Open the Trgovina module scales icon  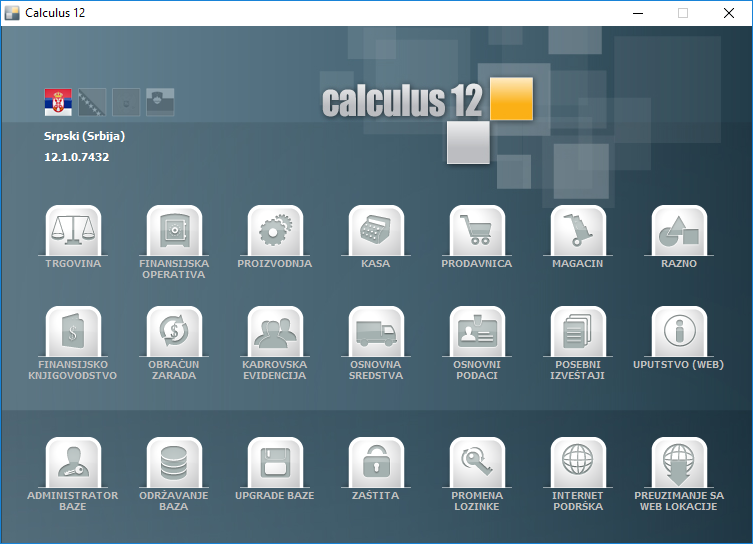(74, 231)
